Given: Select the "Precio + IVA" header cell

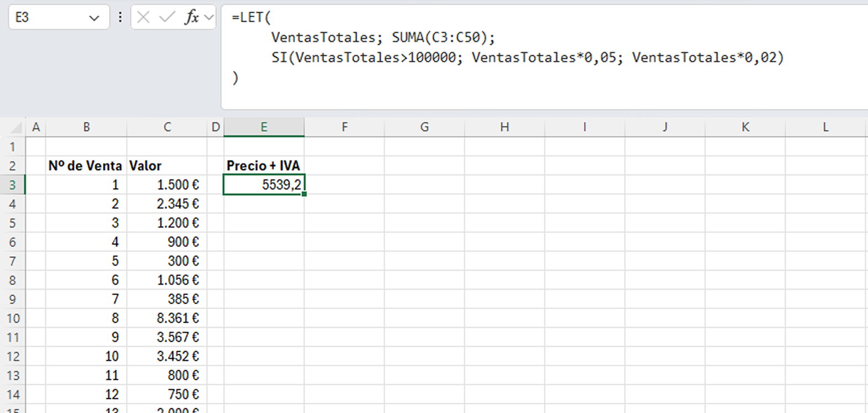Looking at the screenshot, I should pos(264,166).
